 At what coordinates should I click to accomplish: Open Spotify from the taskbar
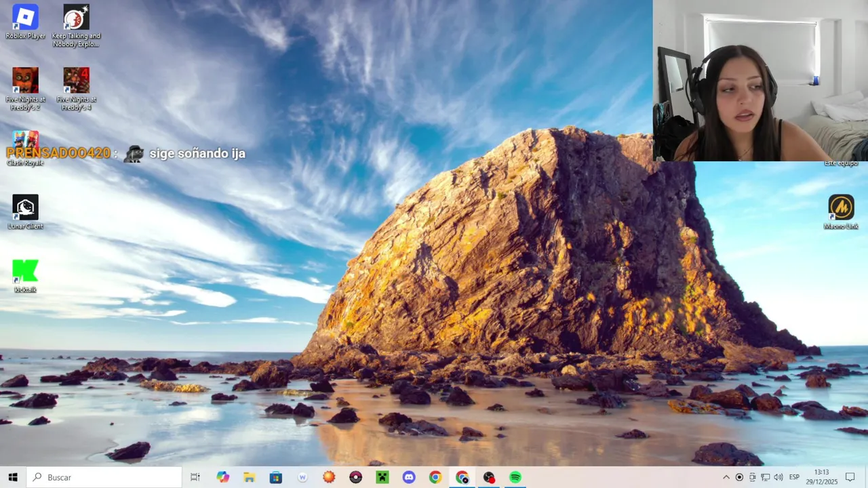(515, 477)
